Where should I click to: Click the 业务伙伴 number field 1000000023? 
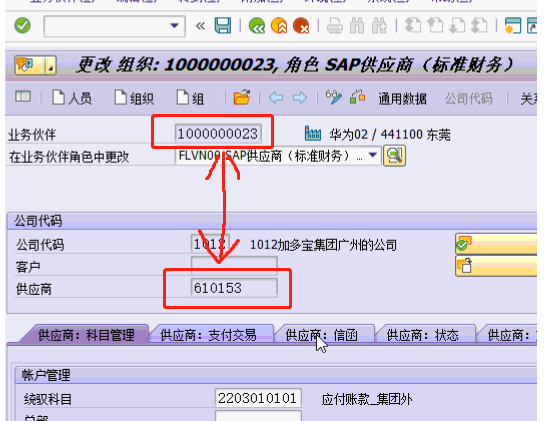(x=218, y=134)
